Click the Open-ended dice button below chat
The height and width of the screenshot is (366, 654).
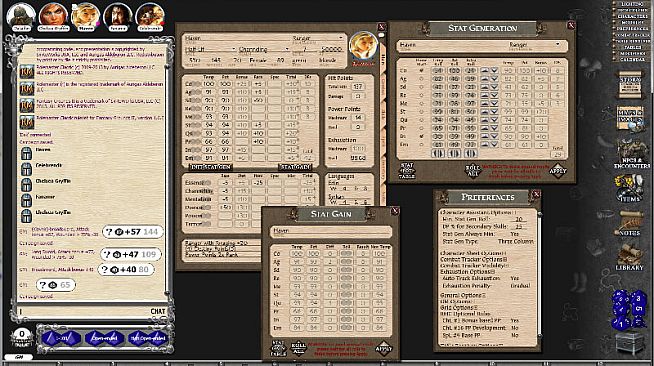tap(104, 338)
